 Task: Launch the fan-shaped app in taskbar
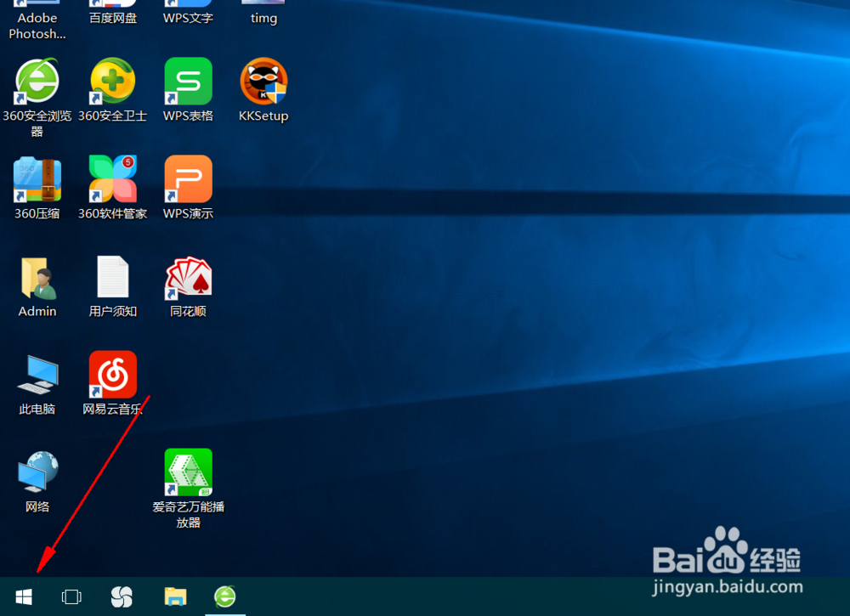122,597
